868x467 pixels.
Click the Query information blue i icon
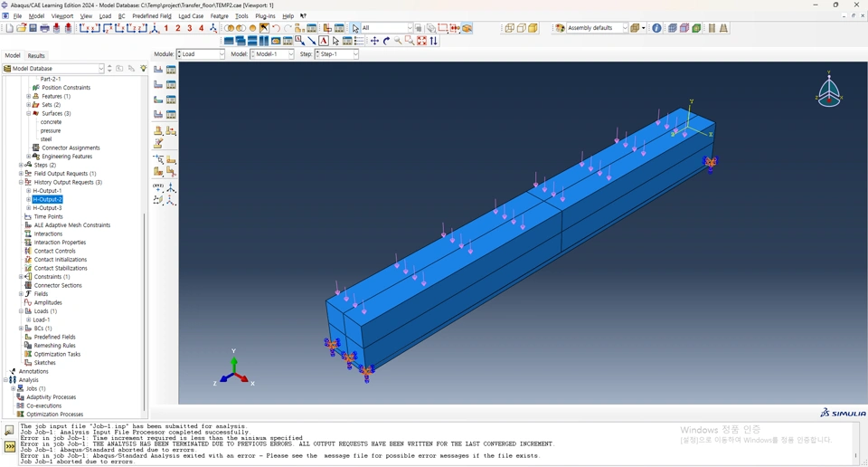pos(656,28)
